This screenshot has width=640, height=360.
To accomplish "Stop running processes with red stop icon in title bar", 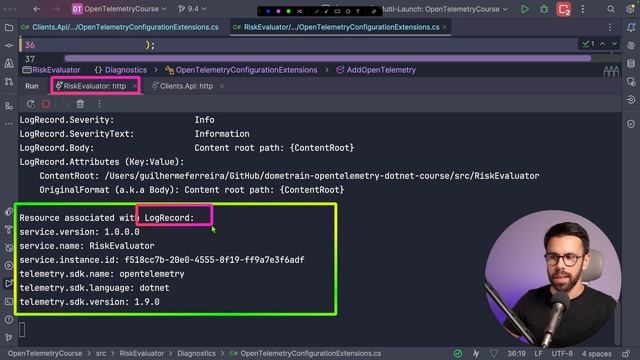I will point(564,9).
